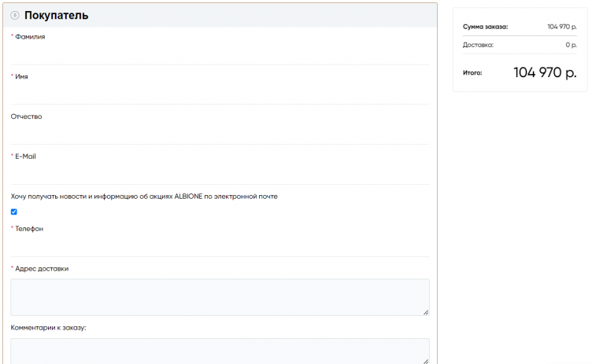This screenshot has width=592, height=364.
Task: Select the Отчество input field
Action: [x=220, y=134]
